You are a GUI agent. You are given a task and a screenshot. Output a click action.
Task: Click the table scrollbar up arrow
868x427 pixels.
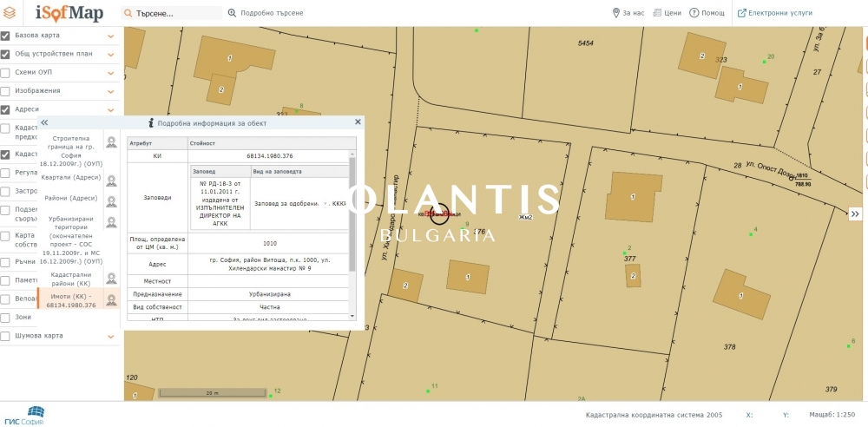click(352, 153)
